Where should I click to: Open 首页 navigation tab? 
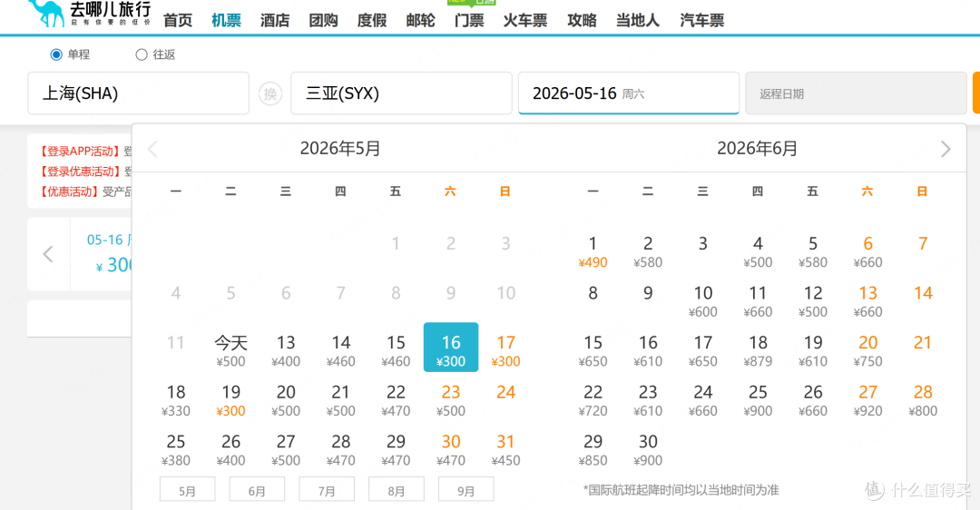tap(178, 21)
